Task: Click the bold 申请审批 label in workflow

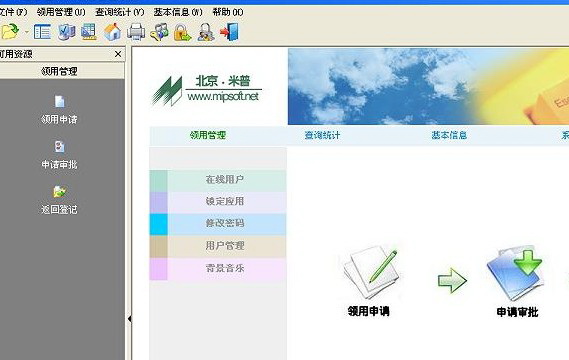Action: (x=517, y=312)
